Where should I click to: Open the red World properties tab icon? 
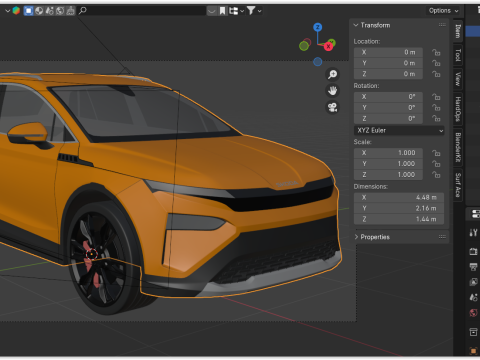[473, 313]
